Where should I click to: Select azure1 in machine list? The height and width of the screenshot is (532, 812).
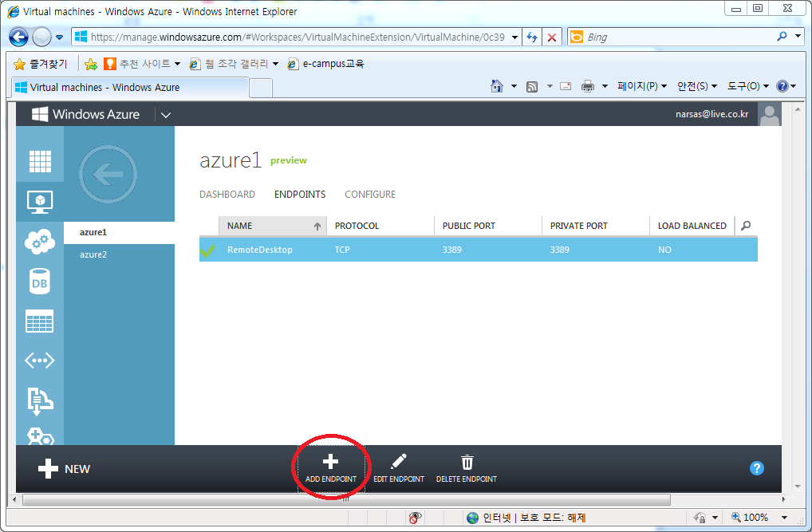119,232
